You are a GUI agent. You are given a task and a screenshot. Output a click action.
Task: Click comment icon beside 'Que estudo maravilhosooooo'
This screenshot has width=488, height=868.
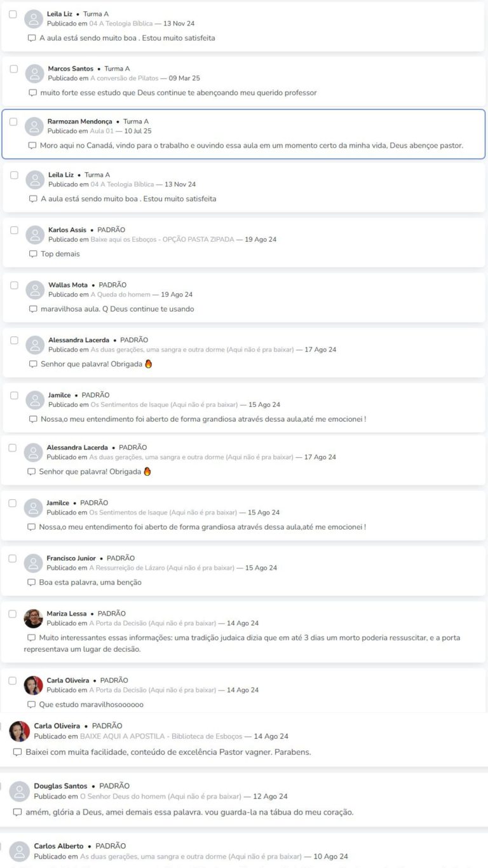pos(31,705)
